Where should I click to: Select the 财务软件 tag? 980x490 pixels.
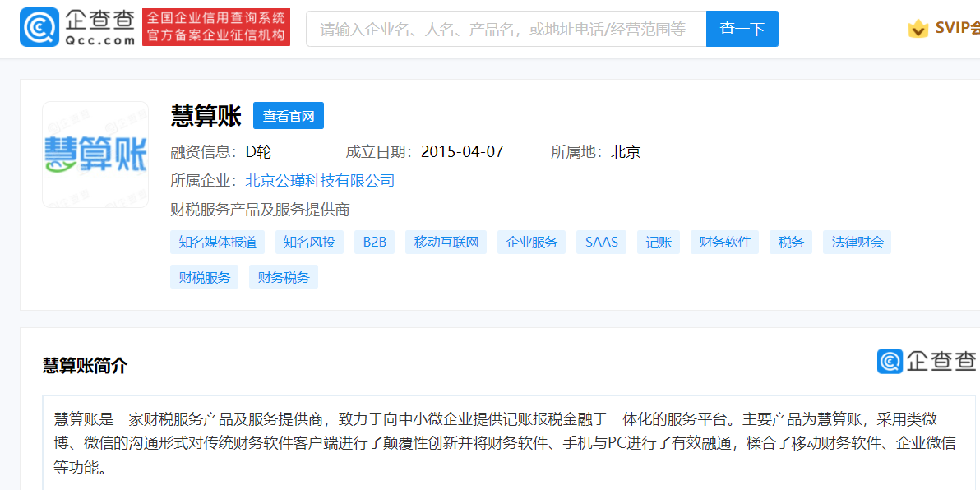point(725,243)
